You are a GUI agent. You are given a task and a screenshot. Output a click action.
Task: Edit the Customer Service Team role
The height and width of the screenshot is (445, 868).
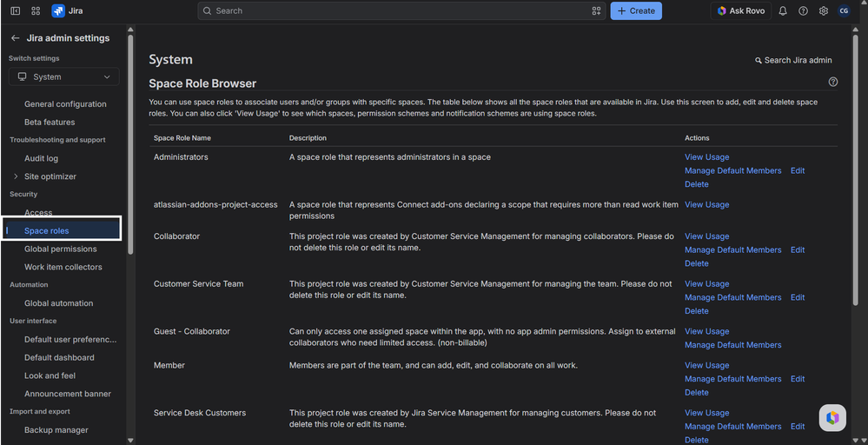tap(798, 298)
